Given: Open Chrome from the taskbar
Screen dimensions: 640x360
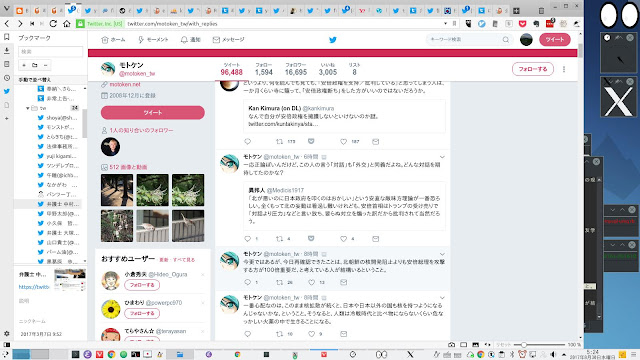Looking at the screenshot, I should (x=111, y=354).
